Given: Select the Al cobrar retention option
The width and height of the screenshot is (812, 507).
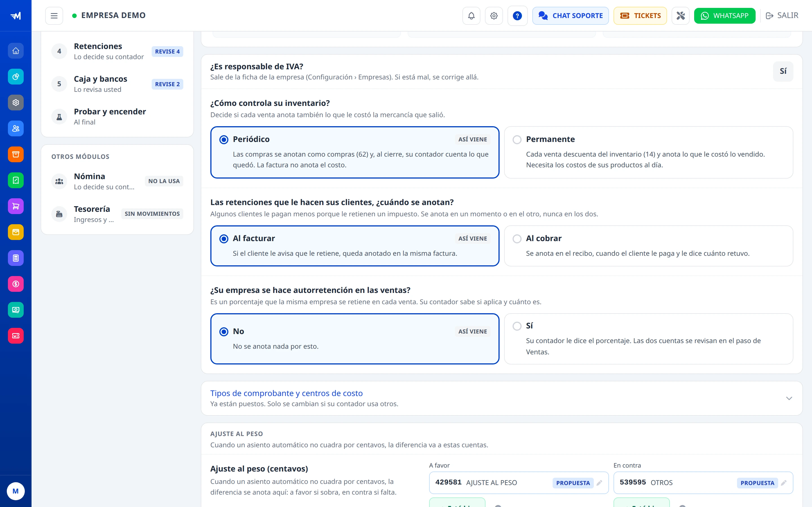Looking at the screenshot, I should [648, 246].
